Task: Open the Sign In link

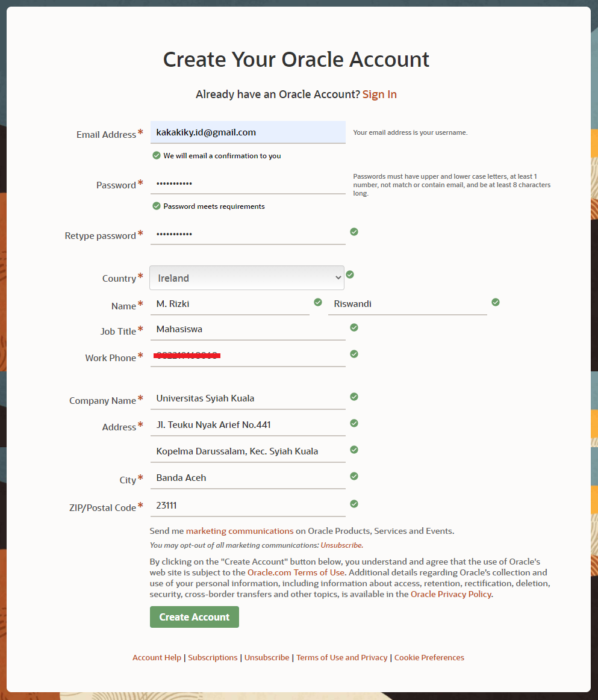Action: pyautogui.click(x=379, y=94)
